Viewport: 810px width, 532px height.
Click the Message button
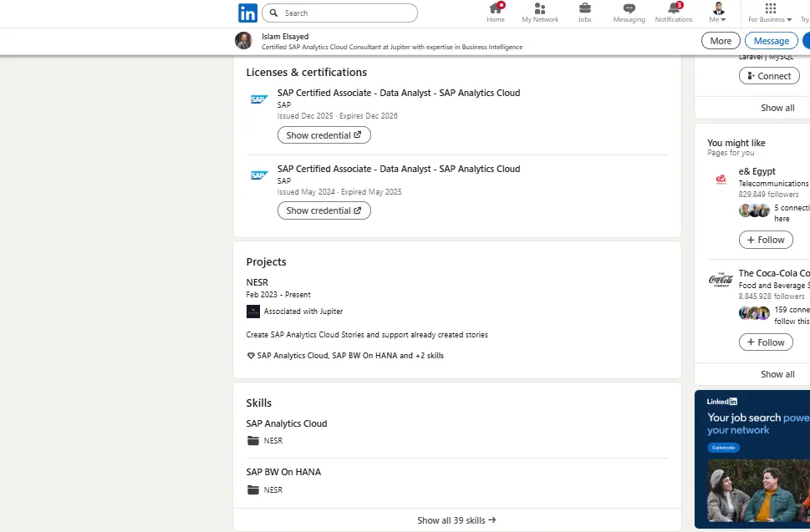[771, 41]
